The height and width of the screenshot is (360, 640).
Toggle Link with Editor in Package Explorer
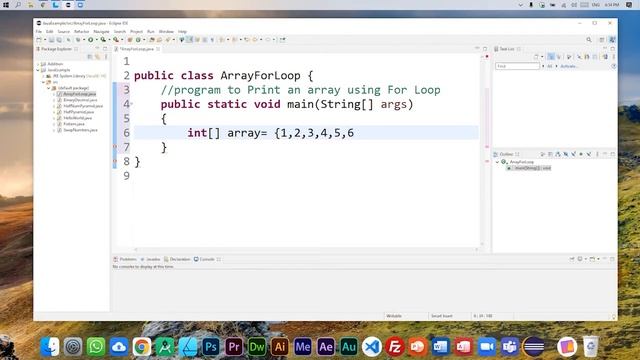point(98,57)
